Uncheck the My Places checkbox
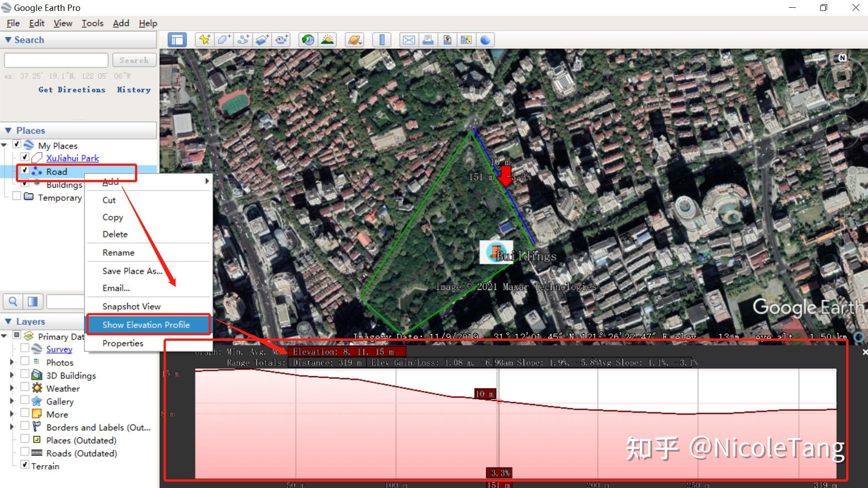Image resolution: width=868 pixels, height=488 pixels. (x=17, y=144)
